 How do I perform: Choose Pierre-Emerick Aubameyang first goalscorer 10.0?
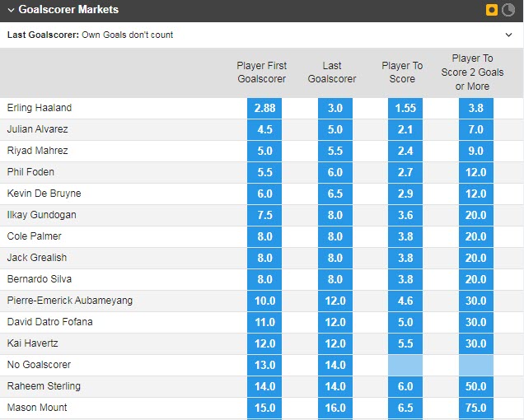pyautogui.click(x=264, y=301)
